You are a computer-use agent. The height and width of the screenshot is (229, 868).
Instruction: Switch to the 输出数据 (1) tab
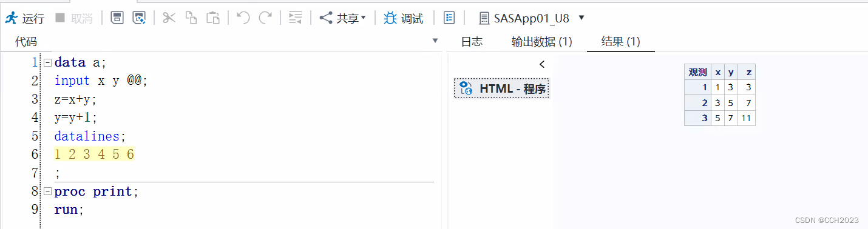point(542,41)
